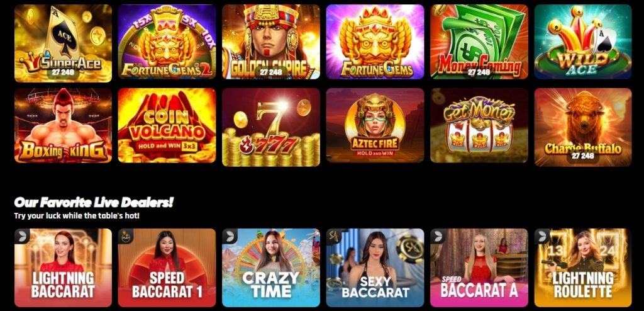The image size is (644, 311).
Task: Launch the Fortune Gems 2 game
Action: 167,42
